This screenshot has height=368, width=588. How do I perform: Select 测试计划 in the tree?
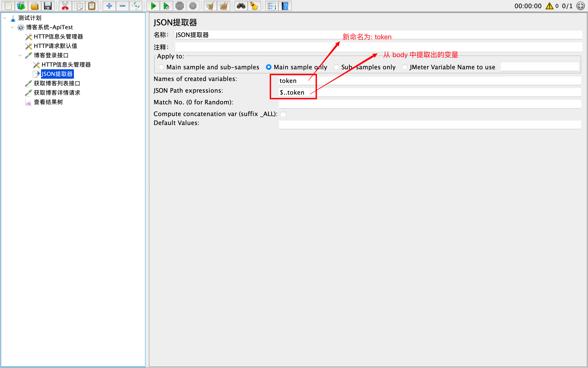[x=30, y=18]
